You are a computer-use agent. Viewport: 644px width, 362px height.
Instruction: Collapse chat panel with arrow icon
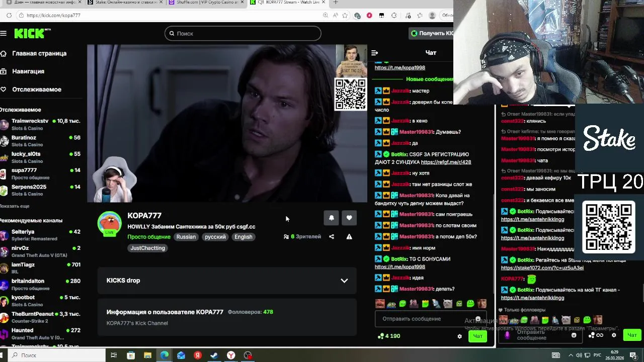click(x=374, y=53)
